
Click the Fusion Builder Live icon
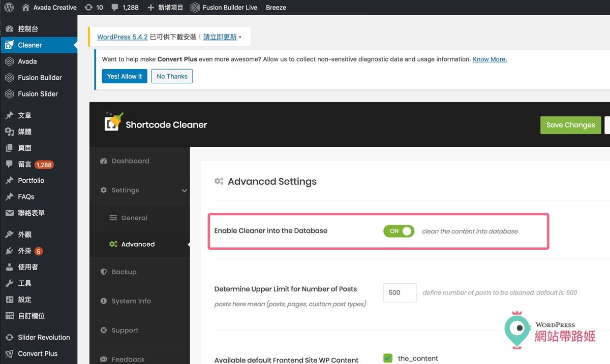coord(195,8)
